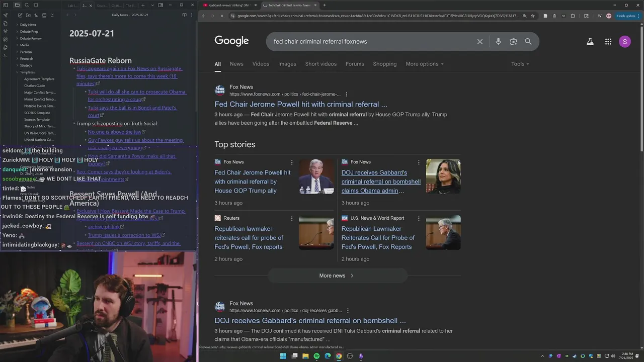Add a new tab in Obsidian
Image resolution: width=644 pixels, height=362 pixels.
143,5
